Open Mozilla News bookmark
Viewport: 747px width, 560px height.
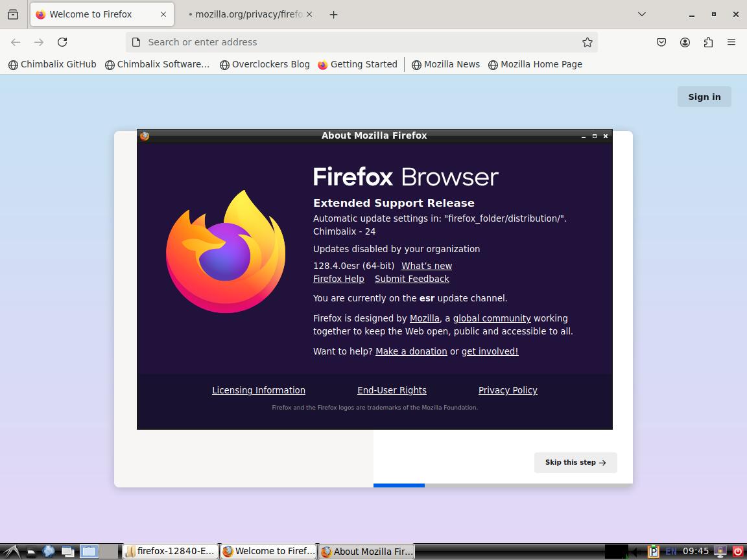tap(446, 64)
